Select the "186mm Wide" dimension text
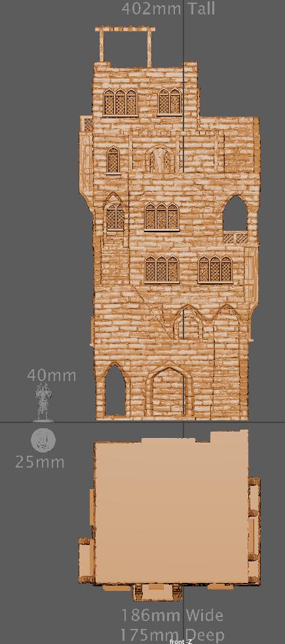 pos(172,615)
